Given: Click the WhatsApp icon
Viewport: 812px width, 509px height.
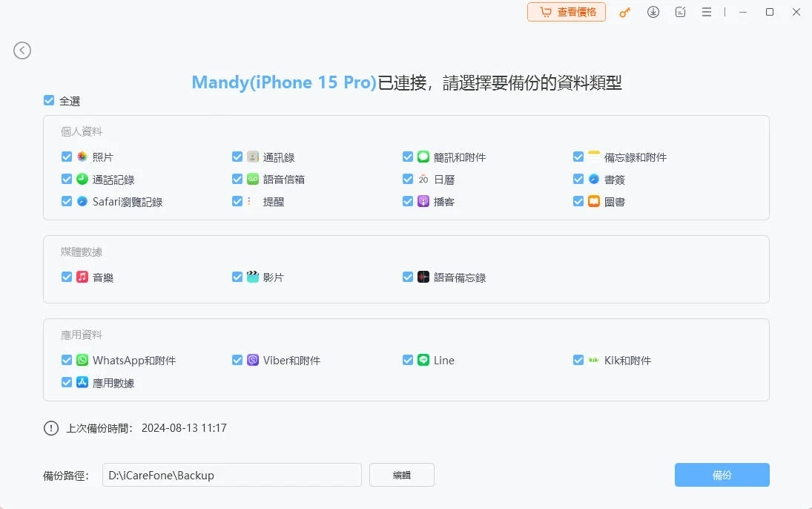Looking at the screenshot, I should click(x=82, y=360).
